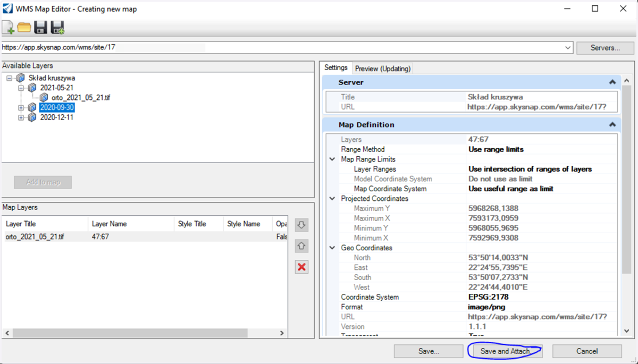Select the orto_2021_05_21.tif map layer row
This screenshot has height=364, width=638.
(x=145, y=236)
